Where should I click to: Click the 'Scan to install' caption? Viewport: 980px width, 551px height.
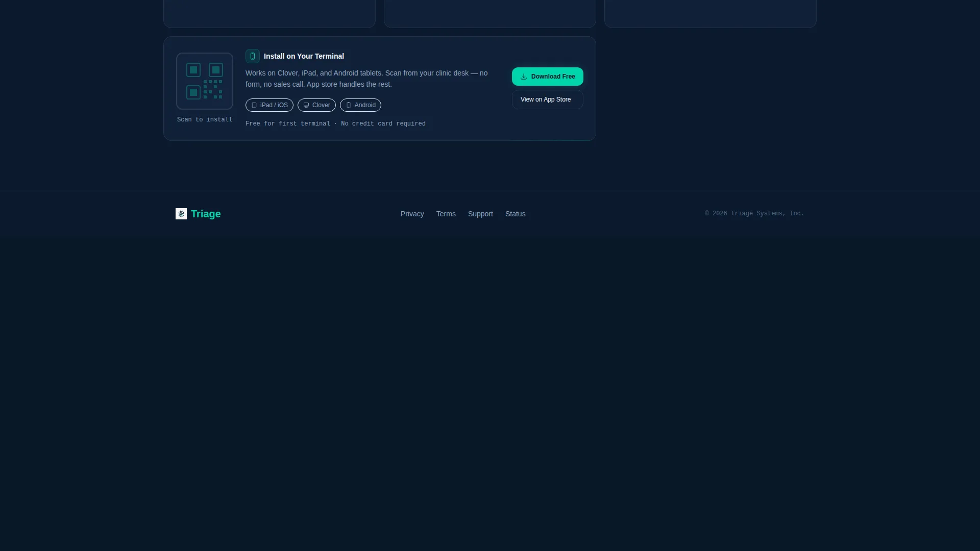pyautogui.click(x=205, y=119)
